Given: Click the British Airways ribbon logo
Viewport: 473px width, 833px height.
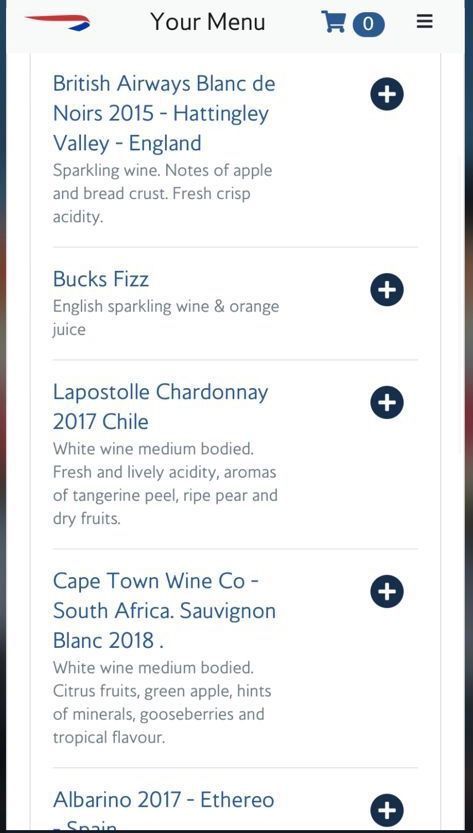Looking at the screenshot, I should pos(57,23).
